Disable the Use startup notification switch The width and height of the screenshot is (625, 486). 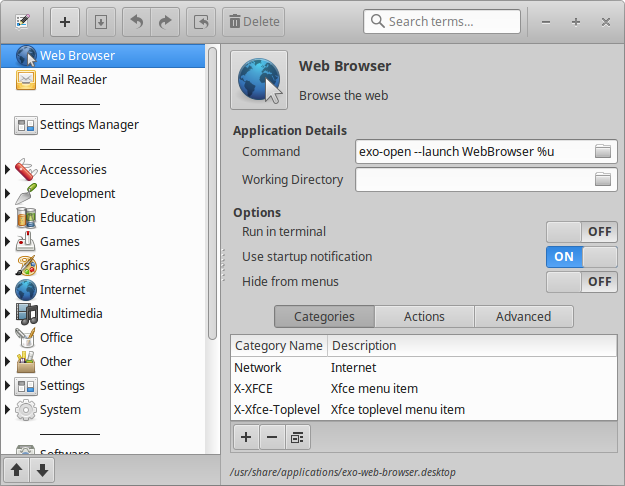click(581, 257)
